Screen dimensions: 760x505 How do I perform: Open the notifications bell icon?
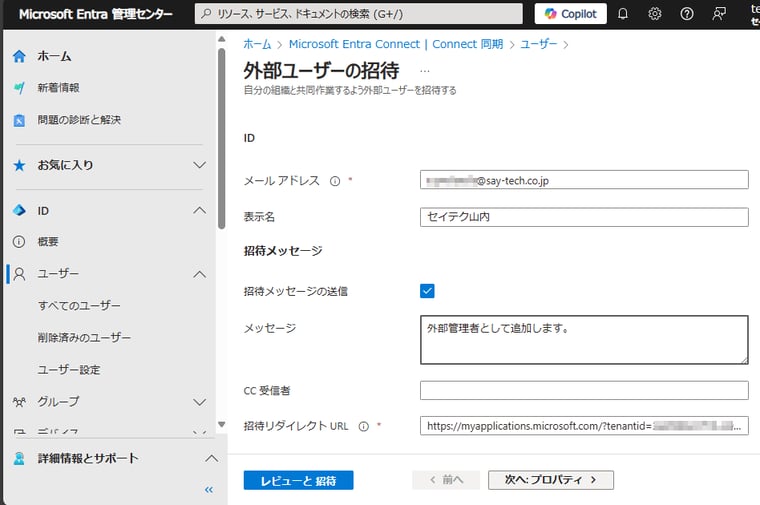[x=623, y=14]
